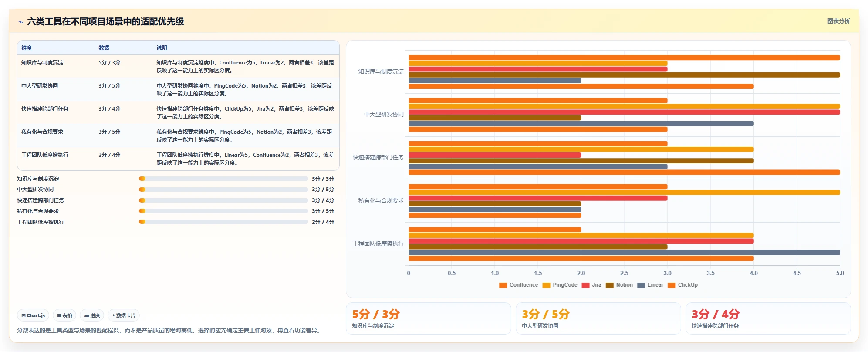Click the 快速搭建跨部门任务 progress bar
Viewport: 868px width, 352px height.
pos(223,200)
